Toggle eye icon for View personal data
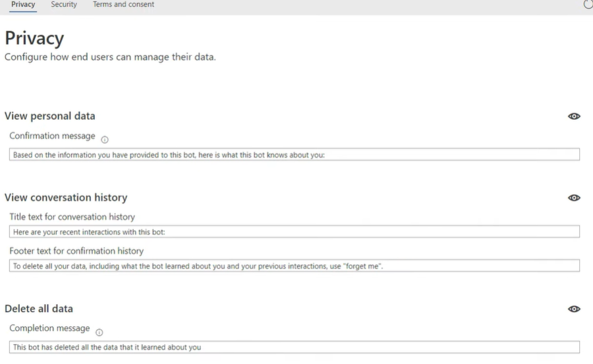This screenshot has height=364, width=593. tap(574, 117)
